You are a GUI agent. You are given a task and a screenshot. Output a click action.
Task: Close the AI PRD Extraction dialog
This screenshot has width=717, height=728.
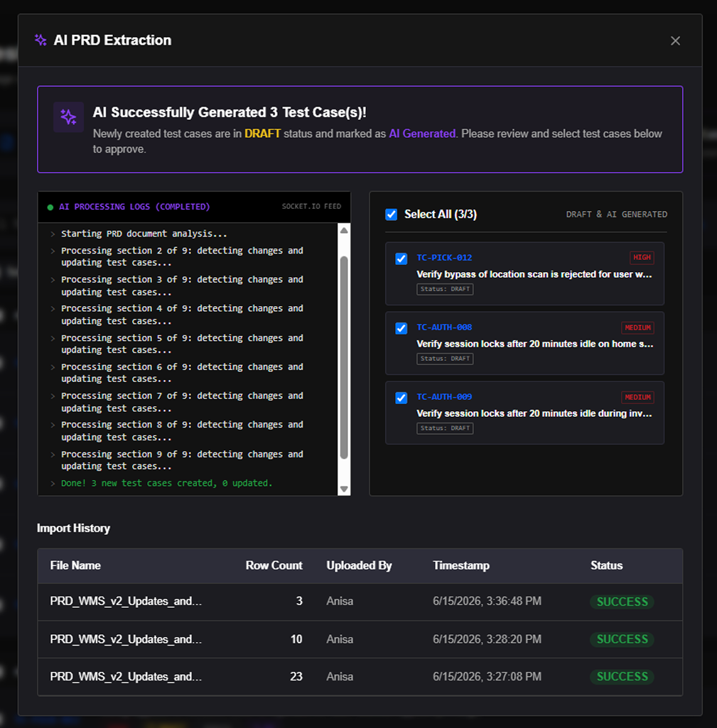(x=675, y=41)
